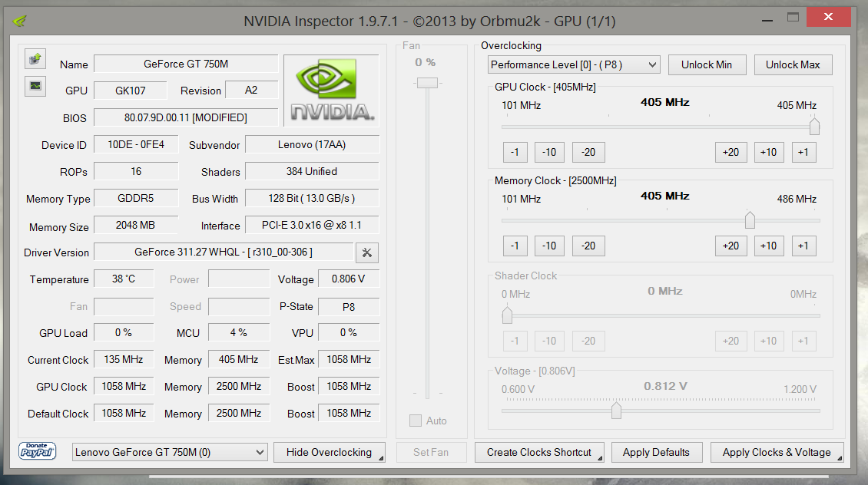Decrease GPU Clock by 1 MHz
This screenshot has height=485, width=868.
click(515, 152)
